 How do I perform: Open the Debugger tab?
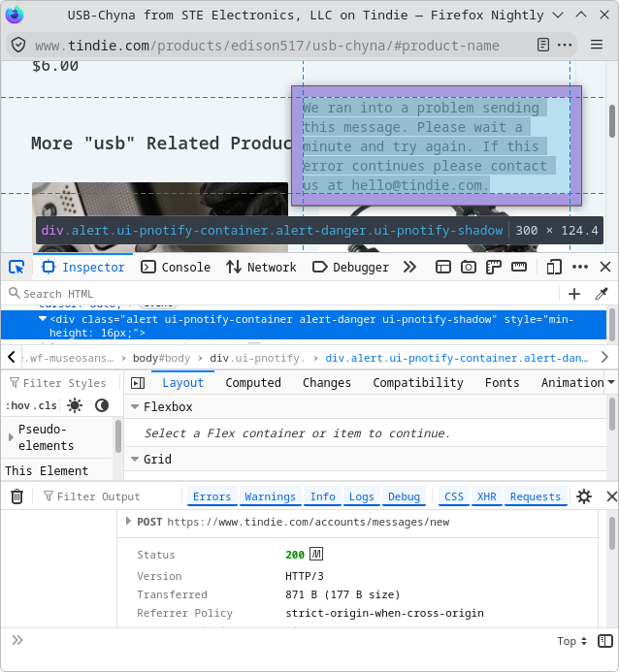(x=350, y=267)
